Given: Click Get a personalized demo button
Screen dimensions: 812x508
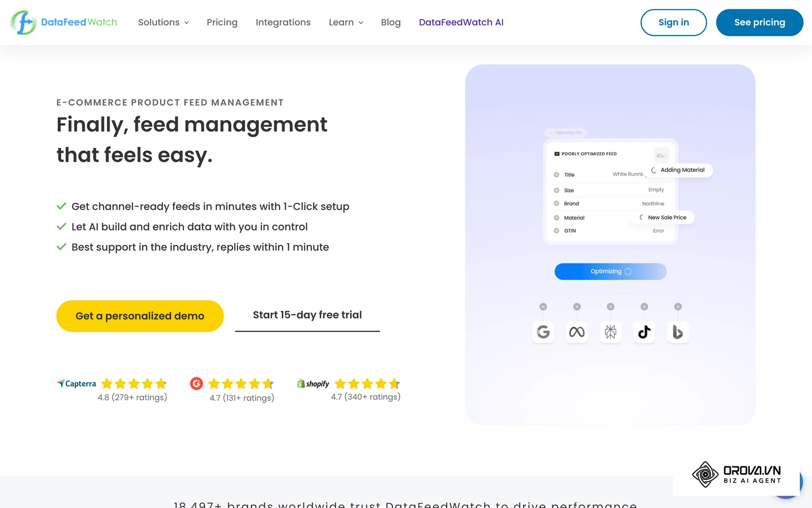Looking at the screenshot, I should (140, 316).
